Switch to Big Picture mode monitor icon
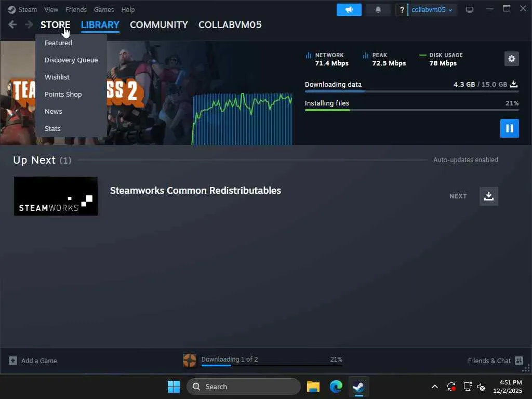This screenshot has width=532, height=399. pyautogui.click(x=470, y=9)
